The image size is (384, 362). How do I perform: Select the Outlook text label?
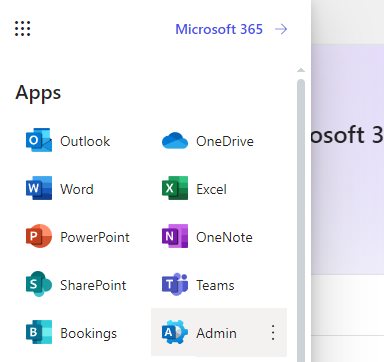coord(85,141)
